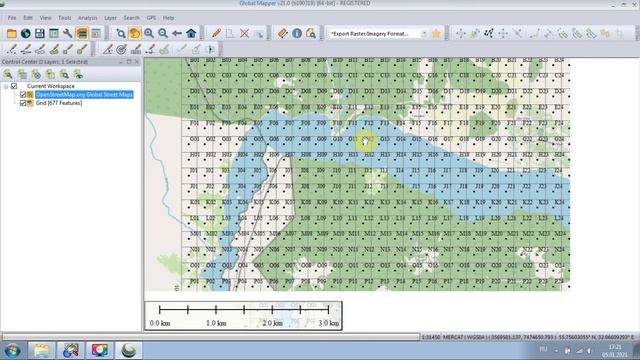Save workspace using the floppy disk icon
This screenshot has height=360, width=640.
point(40,33)
